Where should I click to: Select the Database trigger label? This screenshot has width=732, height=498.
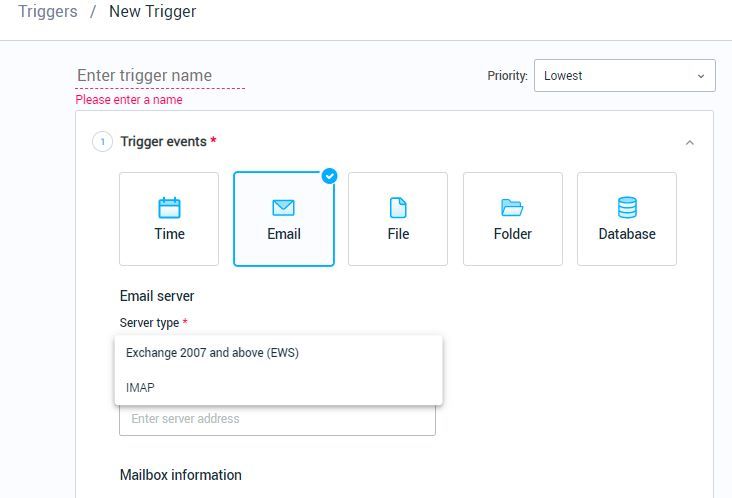[x=627, y=234]
